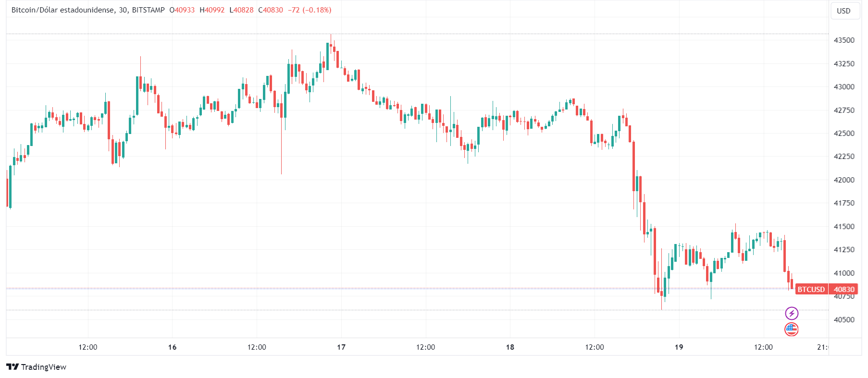Click the open value O40933
Screen dimensions: 868x378
tap(182, 10)
